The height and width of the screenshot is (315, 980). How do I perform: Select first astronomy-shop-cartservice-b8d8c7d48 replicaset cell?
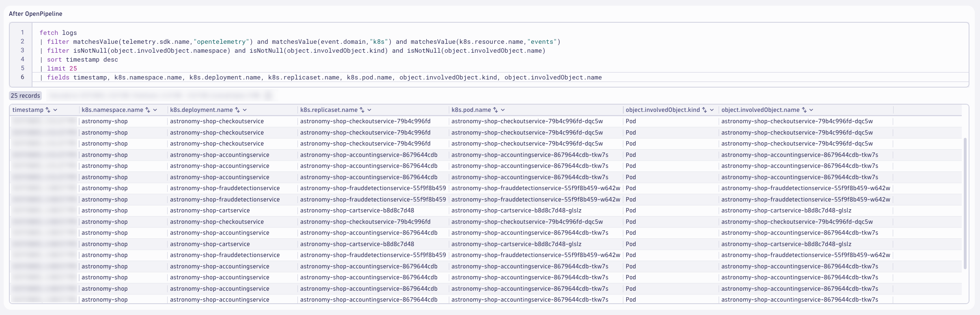point(357,210)
